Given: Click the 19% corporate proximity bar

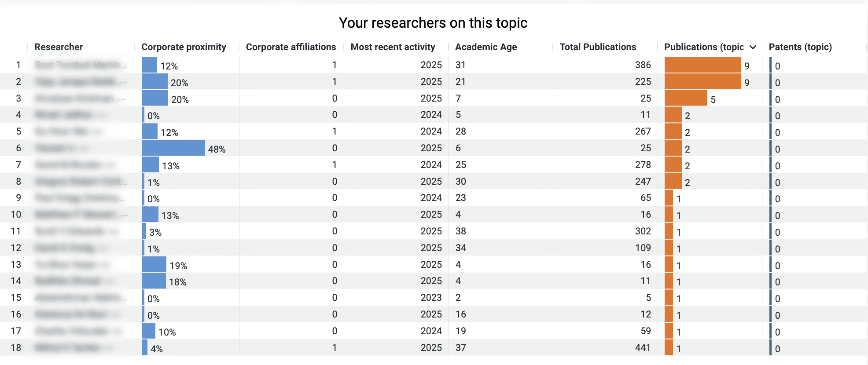Looking at the screenshot, I should [154, 265].
